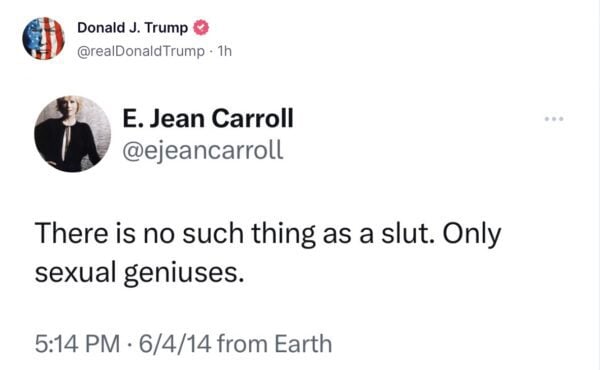Visit the @ejeancarroll handle
The height and width of the screenshot is (370, 600).
(203, 150)
